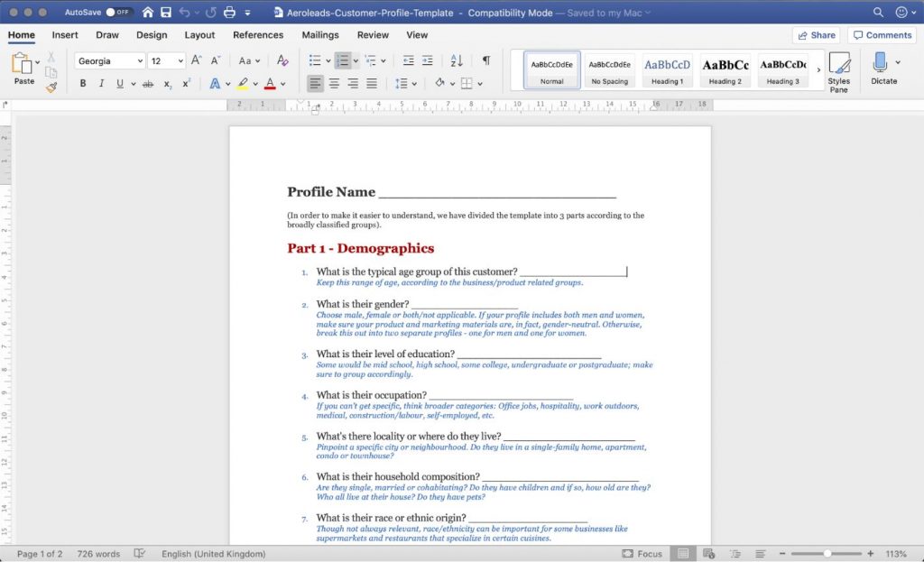This screenshot has height=562, width=924.
Task: Click the Share button
Action: [x=816, y=34]
